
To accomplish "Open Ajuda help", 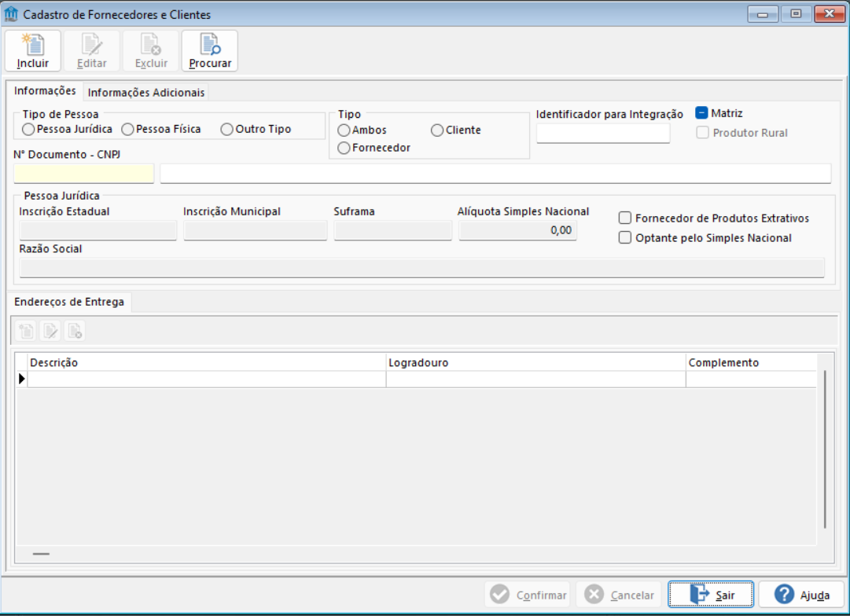I will tap(801, 595).
